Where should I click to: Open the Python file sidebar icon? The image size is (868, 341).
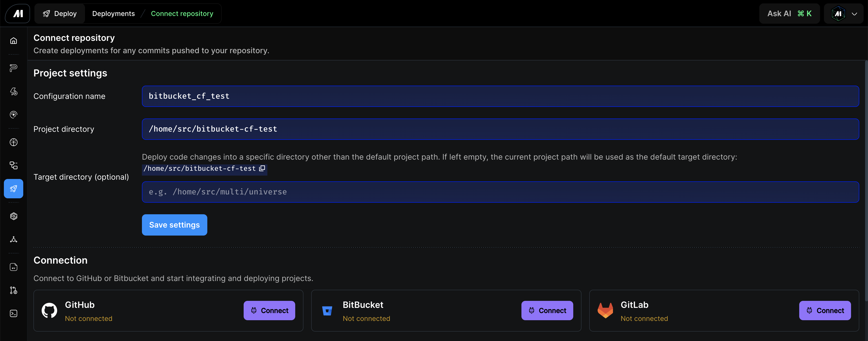14,267
